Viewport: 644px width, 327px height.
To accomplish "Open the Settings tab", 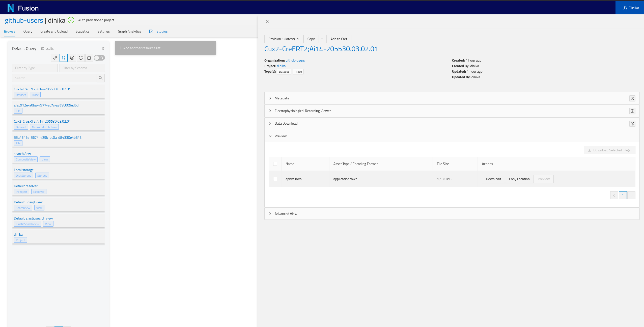I will tap(104, 31).
